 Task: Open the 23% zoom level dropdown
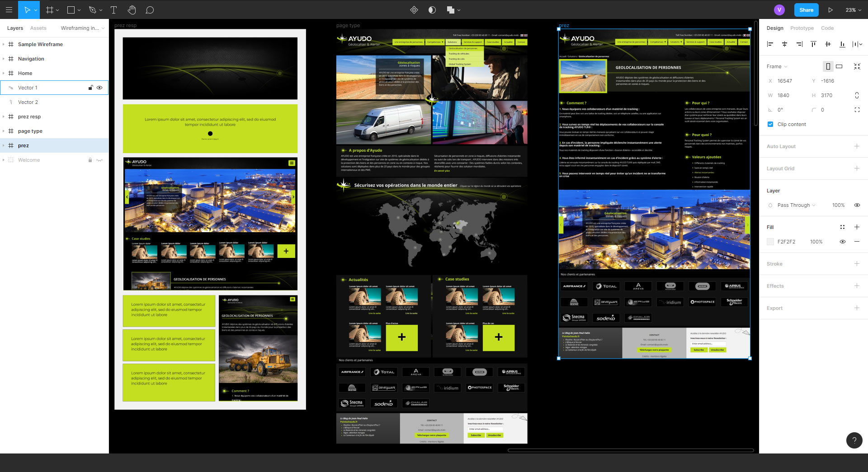(x=852, y=9)
